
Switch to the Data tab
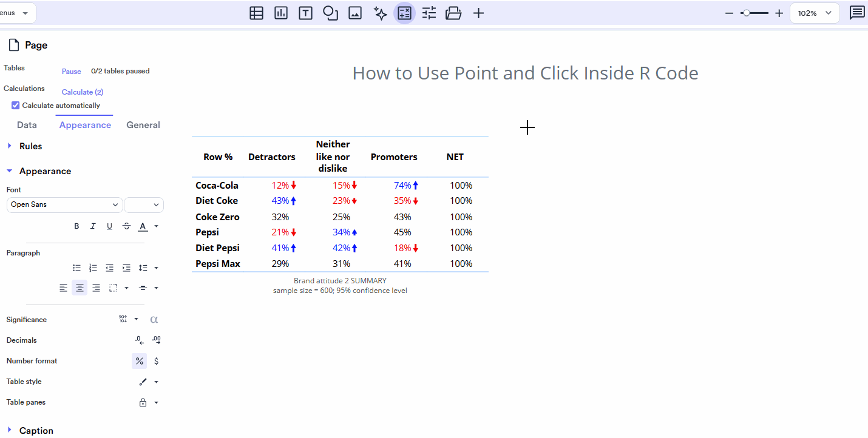27,125
